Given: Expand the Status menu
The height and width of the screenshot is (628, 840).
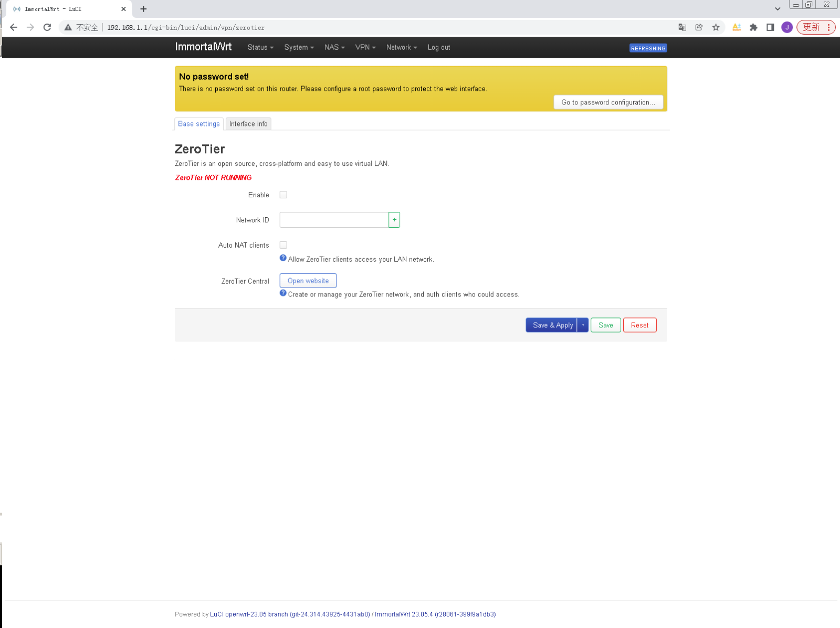Looking at the screenshot, I should (x=260, y=47).
